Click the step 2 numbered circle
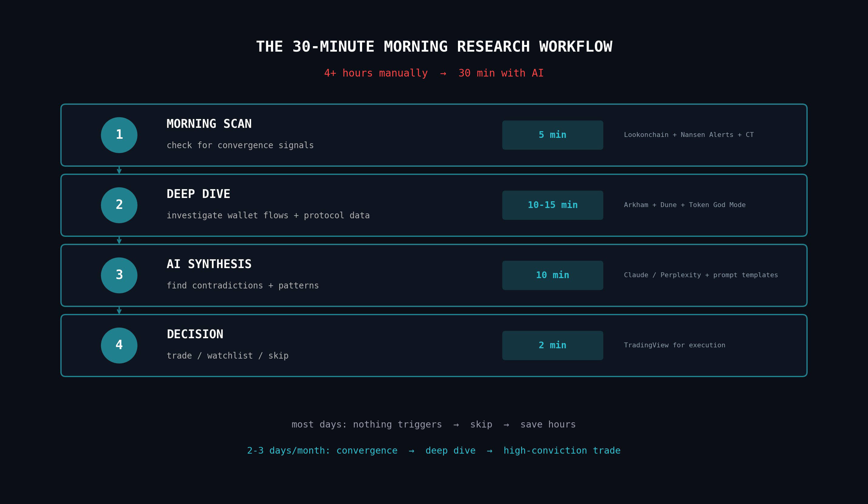The width and height of the screenshot is (868, 504). click(x=119, y=205)
